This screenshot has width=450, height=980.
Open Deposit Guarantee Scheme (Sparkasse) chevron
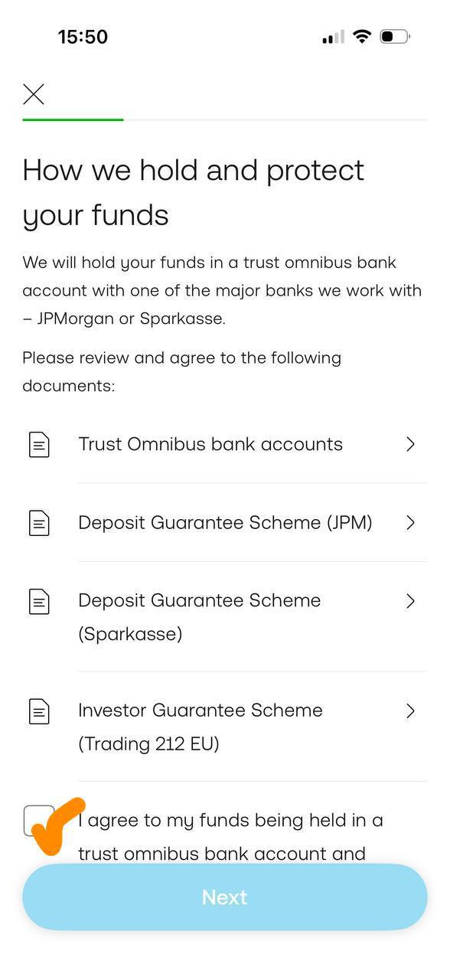[410, 601]
